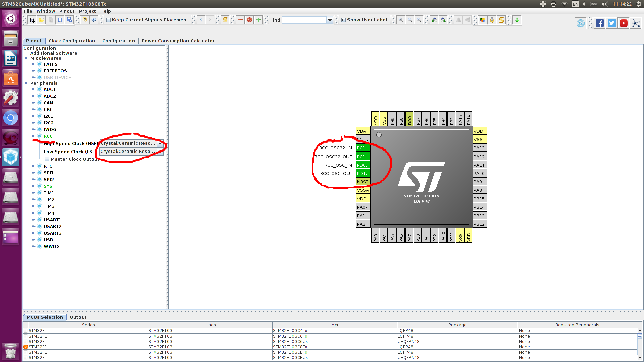
Task: Click the yellow gear generate-code icon
Action: (x=492, y=20)
